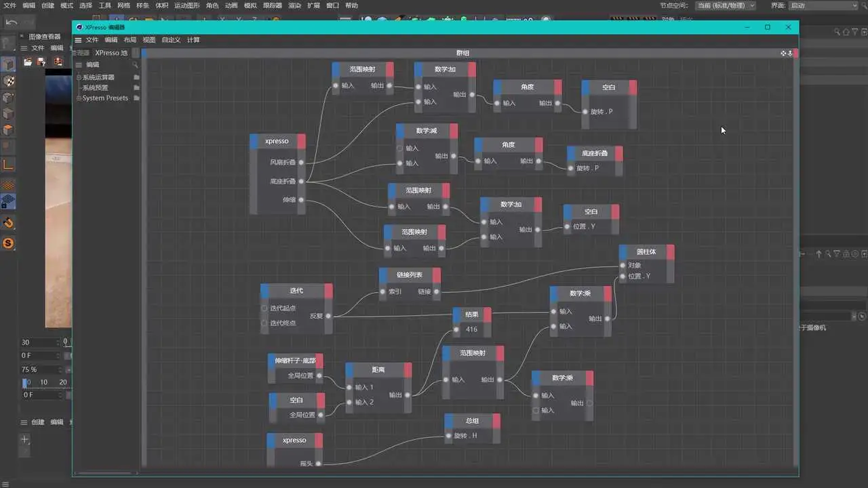Click the 迭代终点 input port circle
The height and width of the screenshot is (488, 868).
tap(264, 323)
